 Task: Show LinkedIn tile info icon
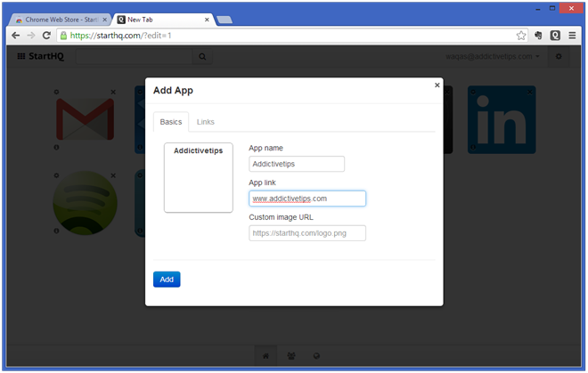pyautogui.click(x=473, y=147)
